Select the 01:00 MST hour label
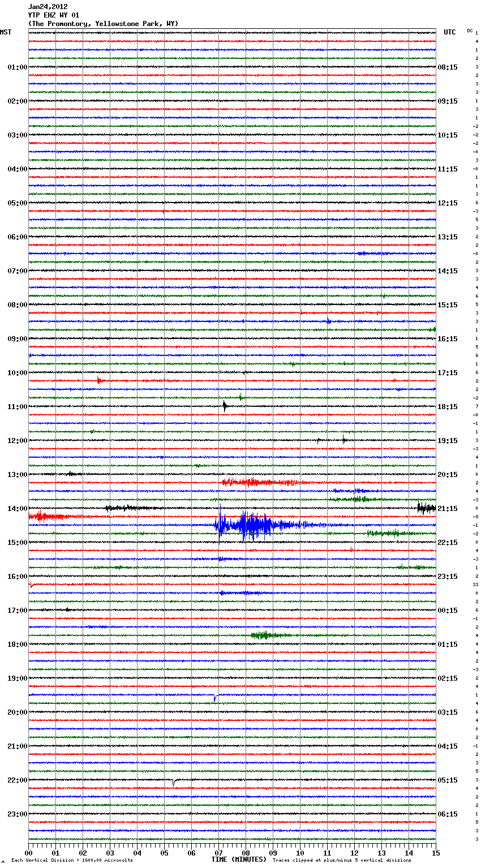The height and width of the screenshot is (868, 481). tap(18, 67)
